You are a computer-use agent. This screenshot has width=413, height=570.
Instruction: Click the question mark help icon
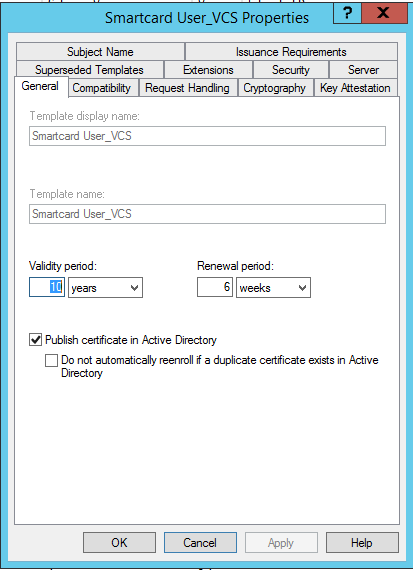(347, 14)
